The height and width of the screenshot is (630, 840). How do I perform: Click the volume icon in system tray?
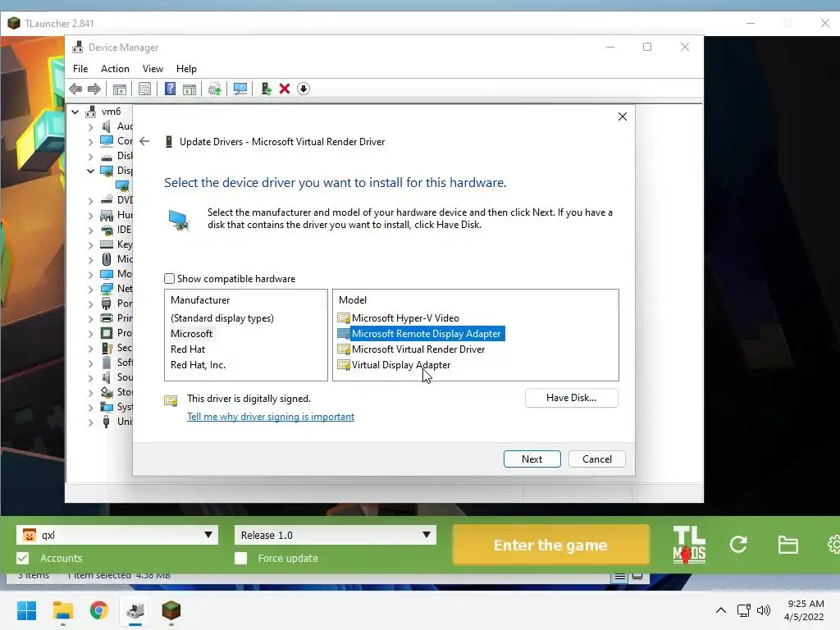(x=764, y=610)
